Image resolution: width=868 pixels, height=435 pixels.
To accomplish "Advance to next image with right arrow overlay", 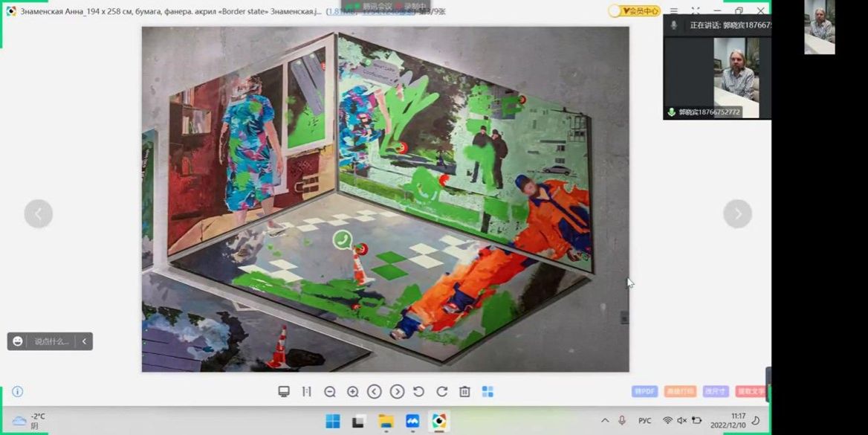I will [737, 213].
